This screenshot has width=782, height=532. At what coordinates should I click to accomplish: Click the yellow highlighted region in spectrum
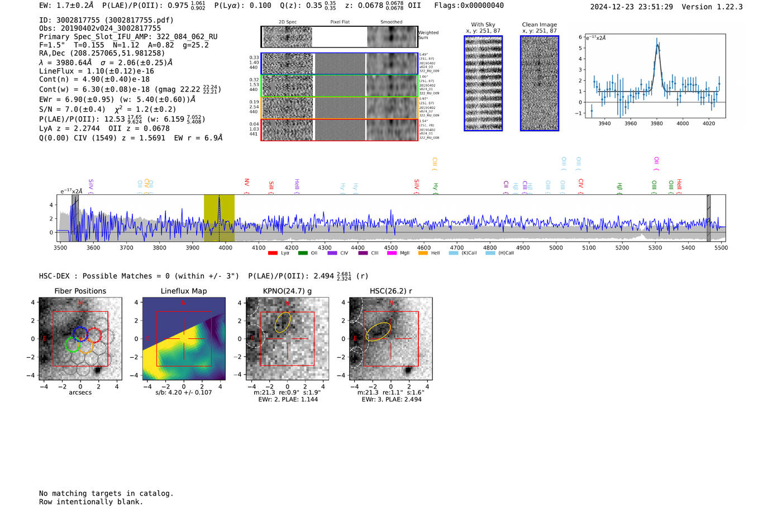[x=219, y=218]
